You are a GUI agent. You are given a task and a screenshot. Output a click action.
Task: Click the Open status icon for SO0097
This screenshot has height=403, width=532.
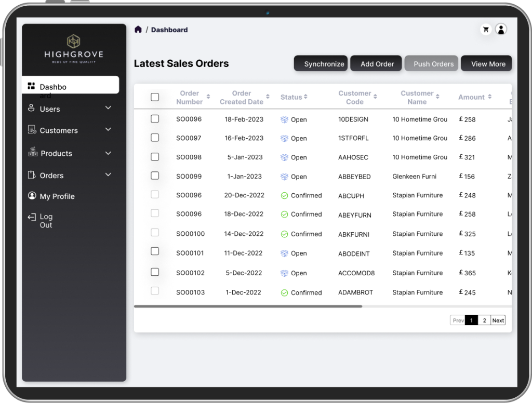[x=284, y=139]
